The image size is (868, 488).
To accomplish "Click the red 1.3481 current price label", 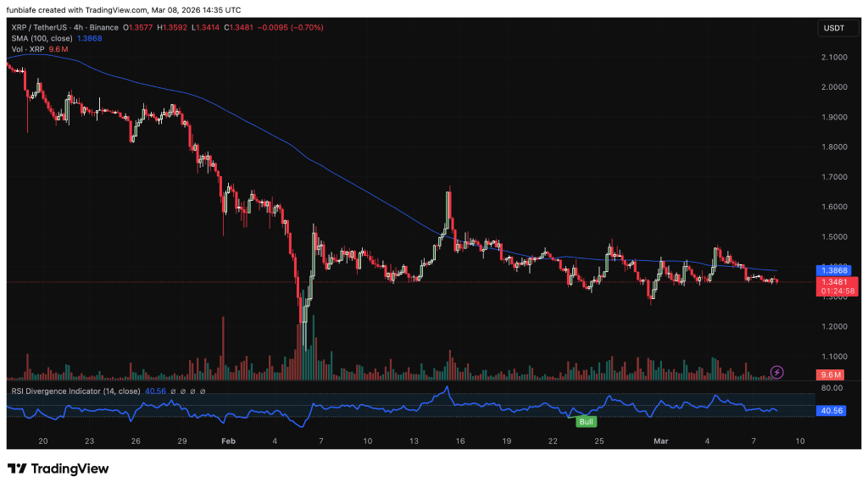I will 832,283.
